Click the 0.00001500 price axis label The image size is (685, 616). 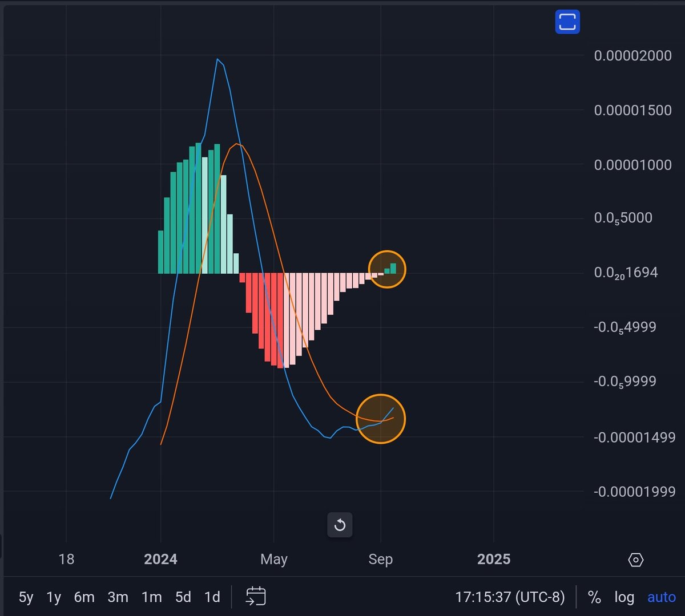(x=632, y=111)
